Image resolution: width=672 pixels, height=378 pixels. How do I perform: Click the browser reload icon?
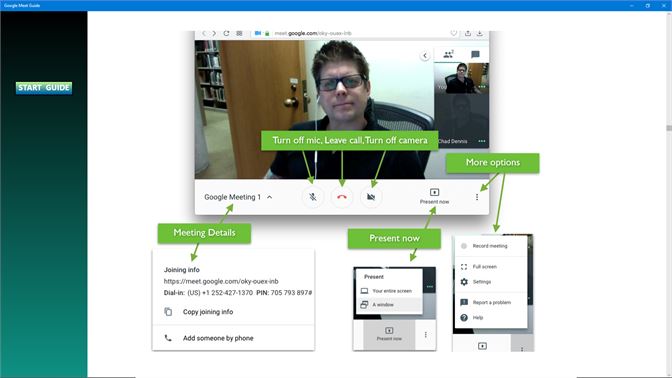coord(226,33)
